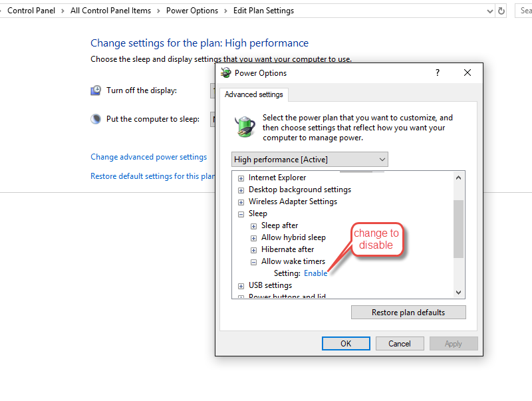Click the Power Options dialog title icon
The height and width of the screenshot is (401, 532).
click(x=225, y=72)
